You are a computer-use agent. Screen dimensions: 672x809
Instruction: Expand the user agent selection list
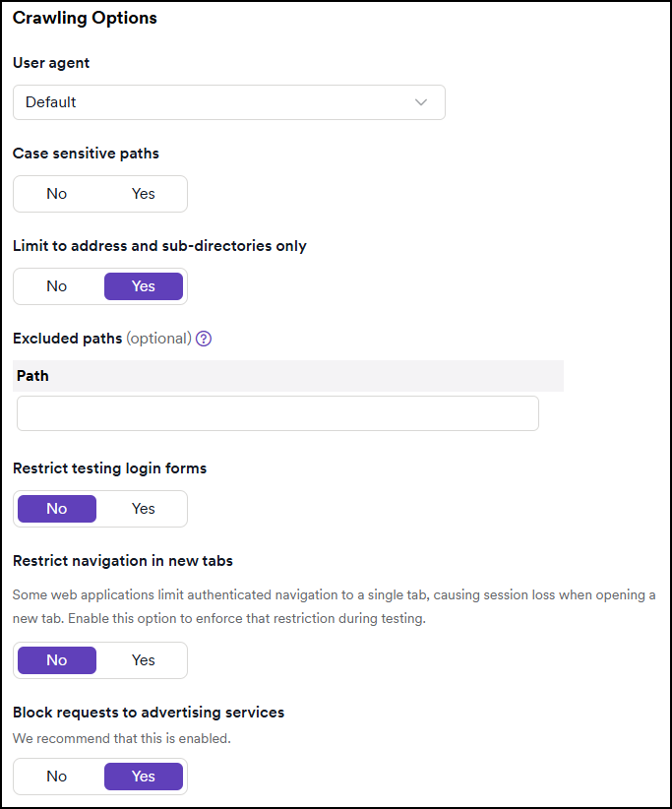[x=228, y=102]
